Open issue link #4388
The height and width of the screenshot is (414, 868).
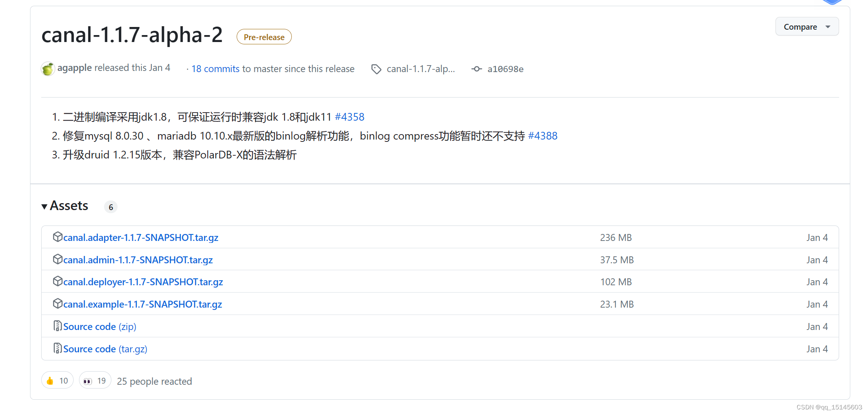pos(543,136)
